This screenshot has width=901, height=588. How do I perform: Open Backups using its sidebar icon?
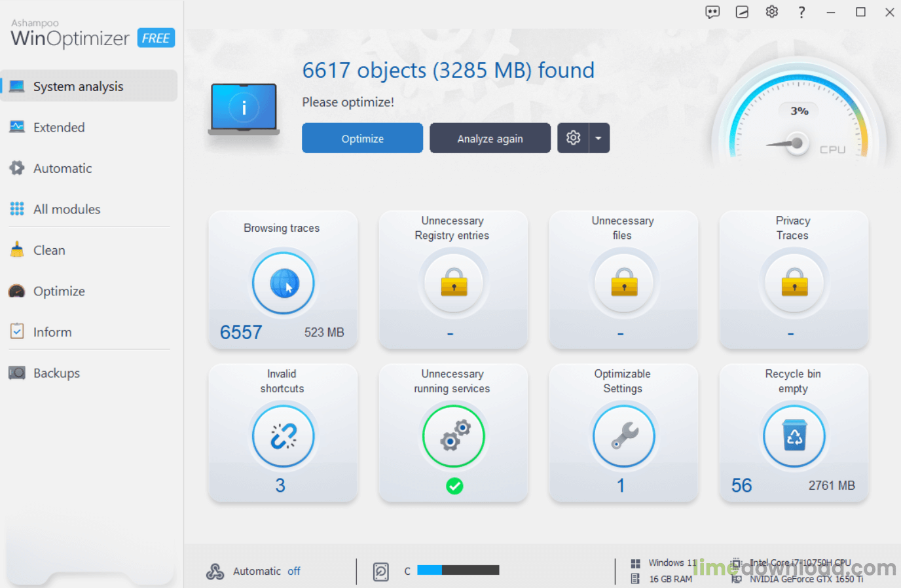coord(16,373)
